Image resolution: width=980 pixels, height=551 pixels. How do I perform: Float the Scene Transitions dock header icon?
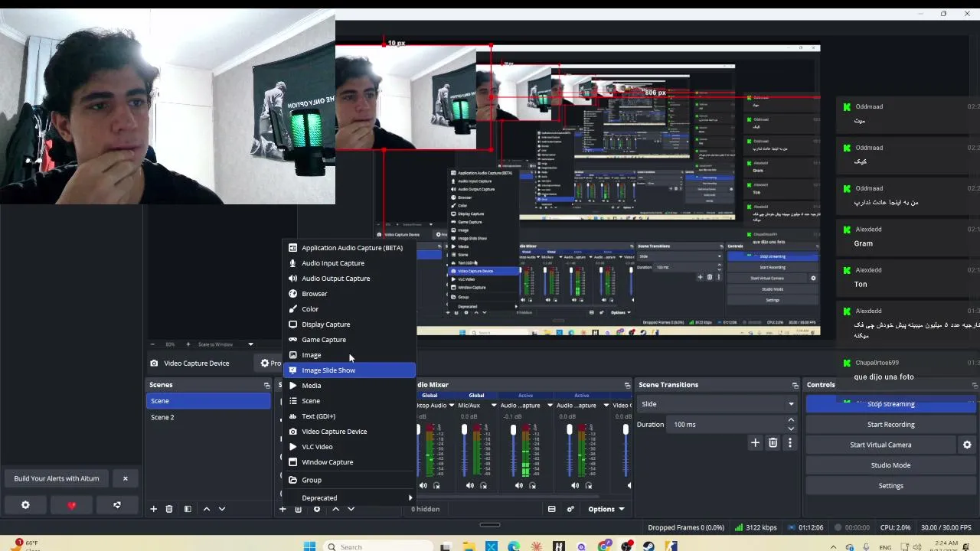tap(795, 385)
